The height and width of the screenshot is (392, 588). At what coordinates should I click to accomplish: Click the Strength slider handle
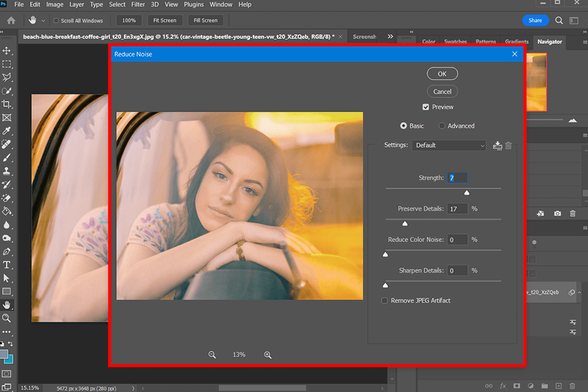click(x=467, y=192)
